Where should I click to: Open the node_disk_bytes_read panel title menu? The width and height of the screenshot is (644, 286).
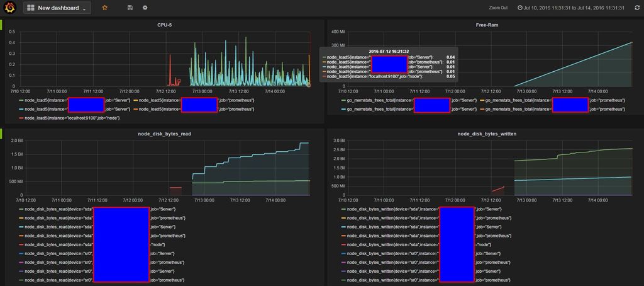164,134
